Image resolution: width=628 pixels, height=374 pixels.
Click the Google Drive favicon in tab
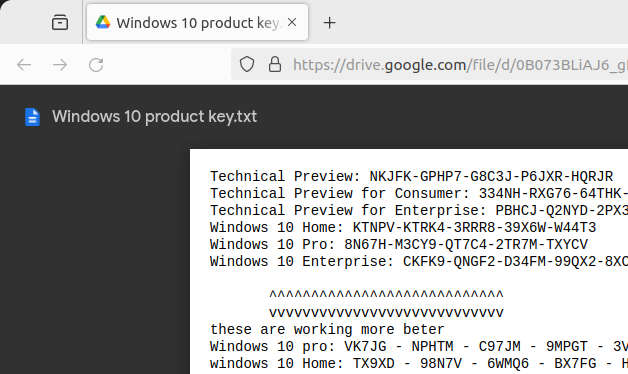[103, 22]
